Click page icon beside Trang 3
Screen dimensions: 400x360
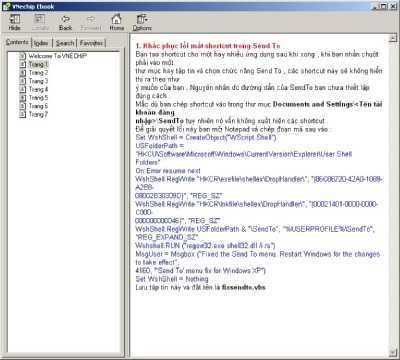[x=23, y=81]
